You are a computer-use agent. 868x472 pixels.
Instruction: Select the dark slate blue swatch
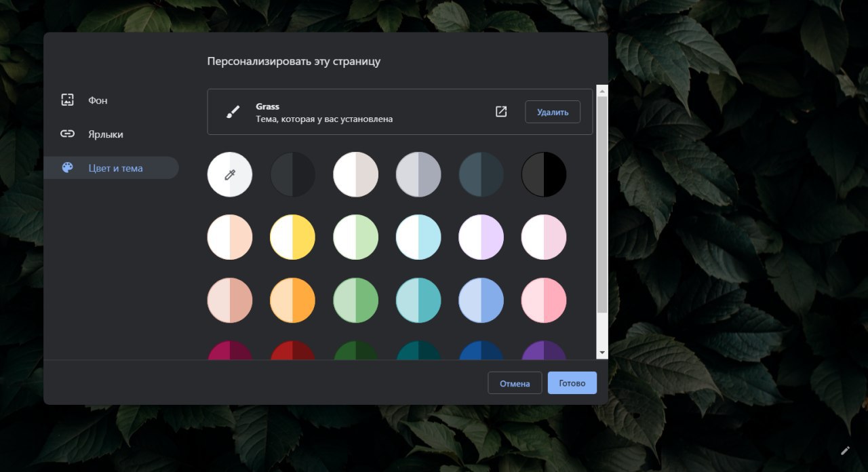(481, 175)
